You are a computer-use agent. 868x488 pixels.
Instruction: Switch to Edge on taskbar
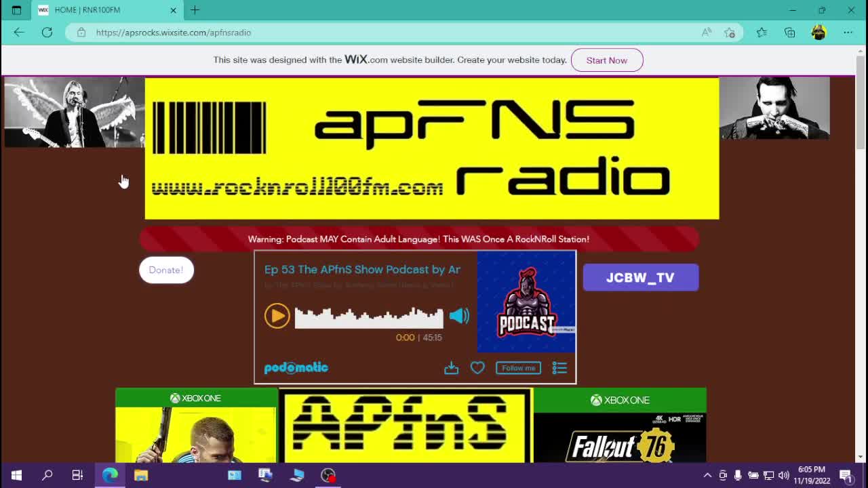[110, 475]
